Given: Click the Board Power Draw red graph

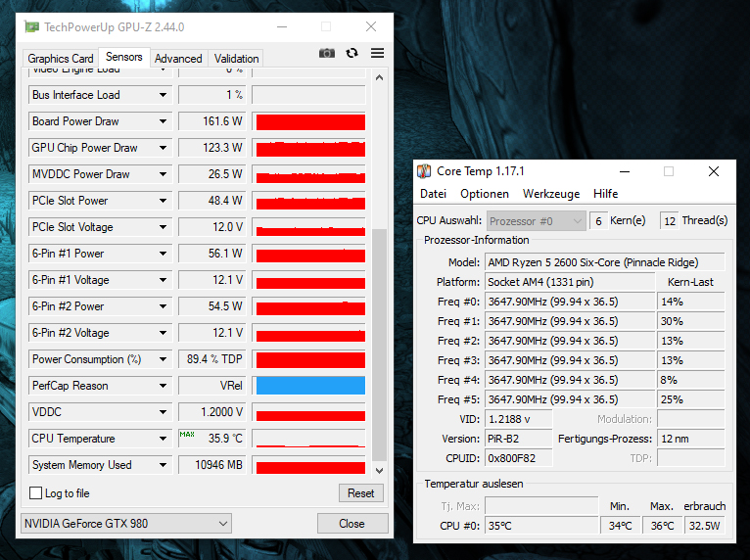Looking at the screenshot, I should click(x=309, y=121).
